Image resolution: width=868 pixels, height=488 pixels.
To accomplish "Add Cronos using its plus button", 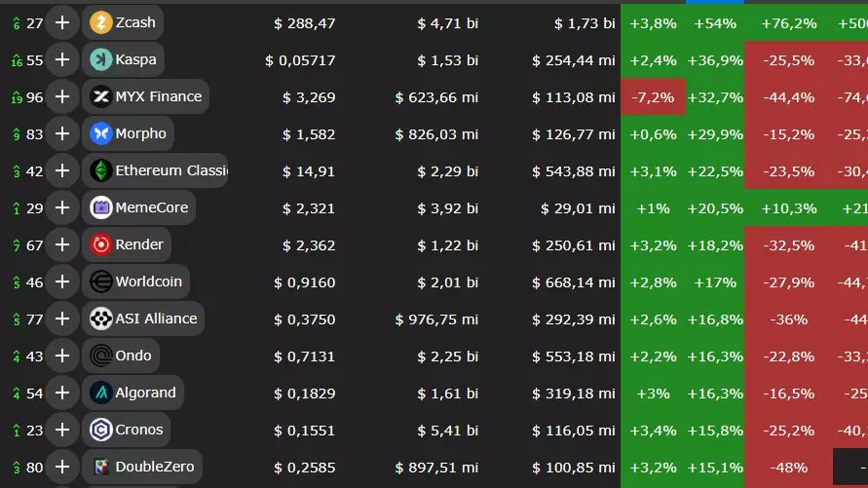I will click(62, 430).
